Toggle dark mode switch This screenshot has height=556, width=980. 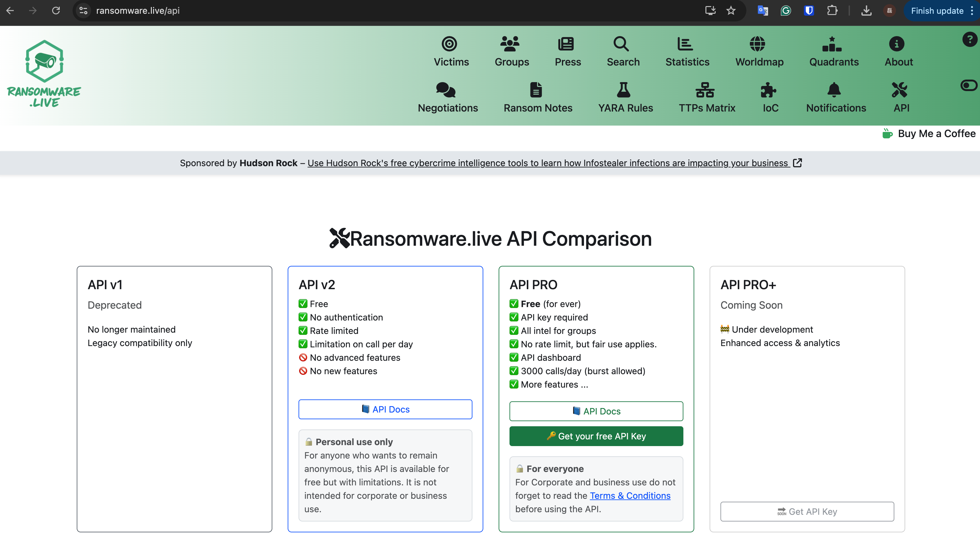click(969, 86)
